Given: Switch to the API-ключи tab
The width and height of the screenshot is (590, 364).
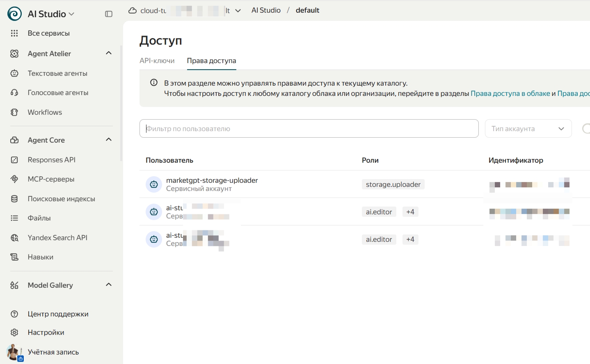Looking at the screenshot, I should [x=157, y=61].
